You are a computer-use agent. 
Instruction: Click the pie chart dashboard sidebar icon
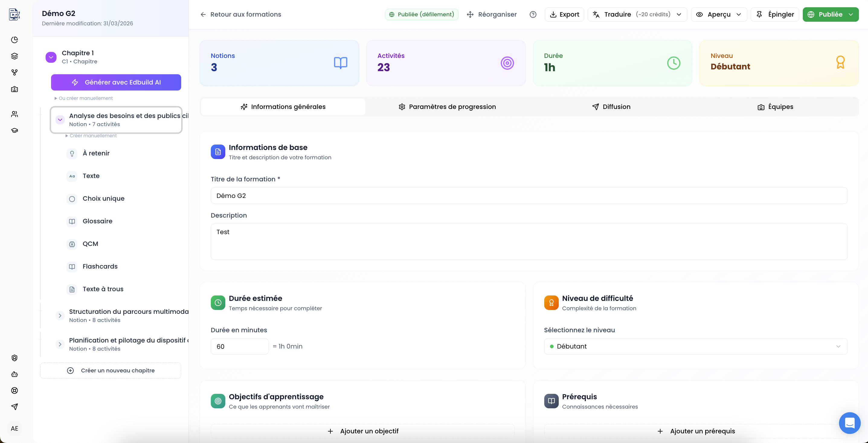14,40
